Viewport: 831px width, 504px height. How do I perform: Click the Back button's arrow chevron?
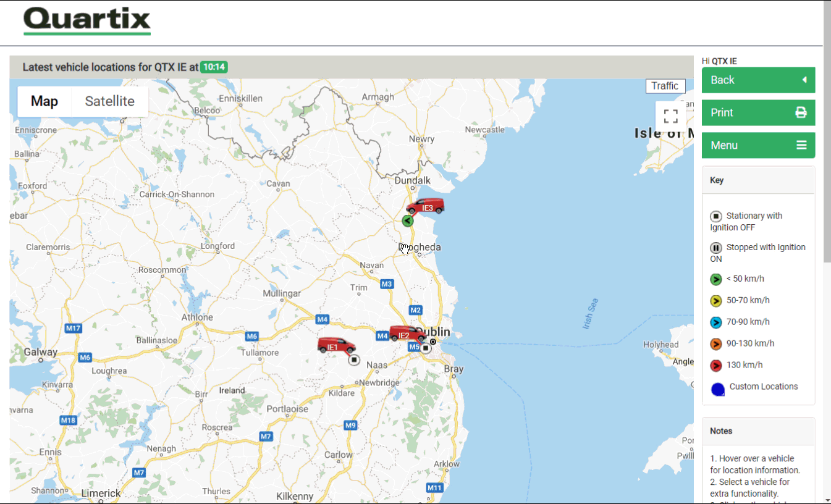point(805,80)
